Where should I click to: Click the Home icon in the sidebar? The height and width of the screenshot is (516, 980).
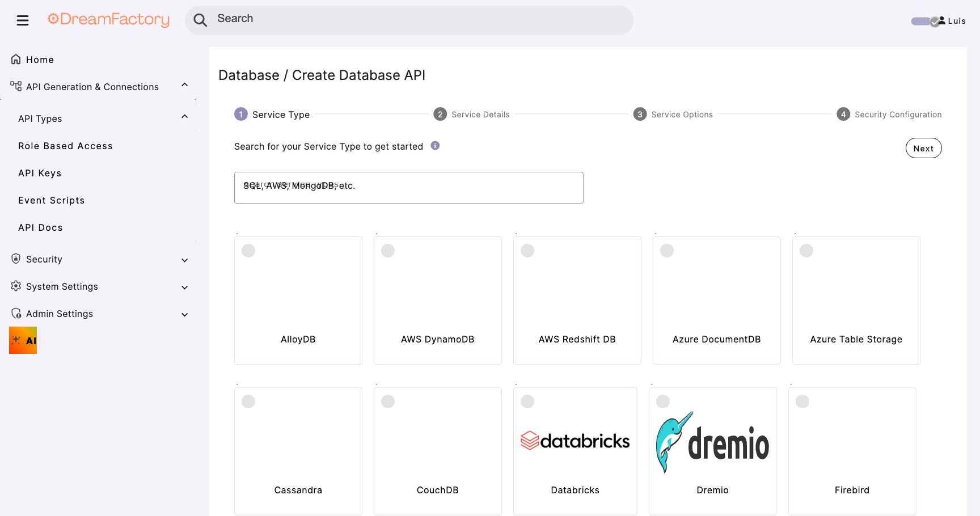(x=15, y=58)
